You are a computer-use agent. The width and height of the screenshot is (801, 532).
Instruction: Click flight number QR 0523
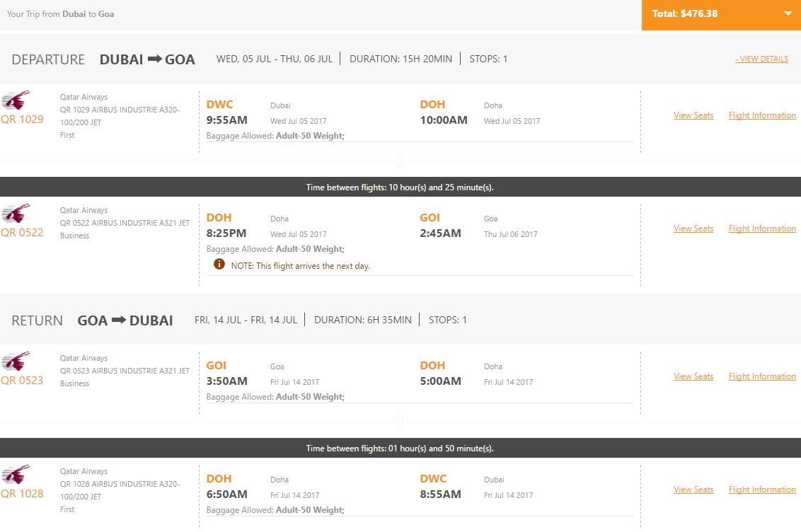22,381
